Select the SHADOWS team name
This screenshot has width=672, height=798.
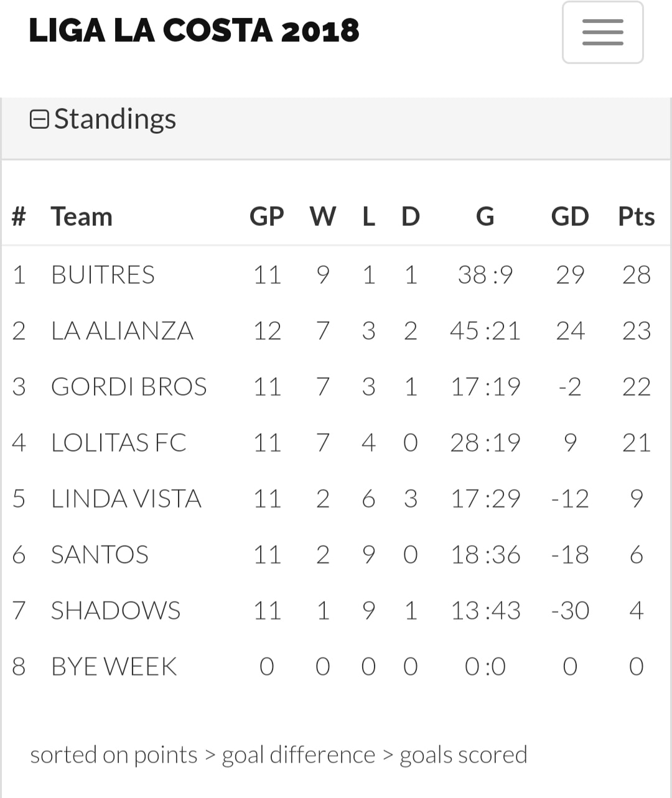116,610
